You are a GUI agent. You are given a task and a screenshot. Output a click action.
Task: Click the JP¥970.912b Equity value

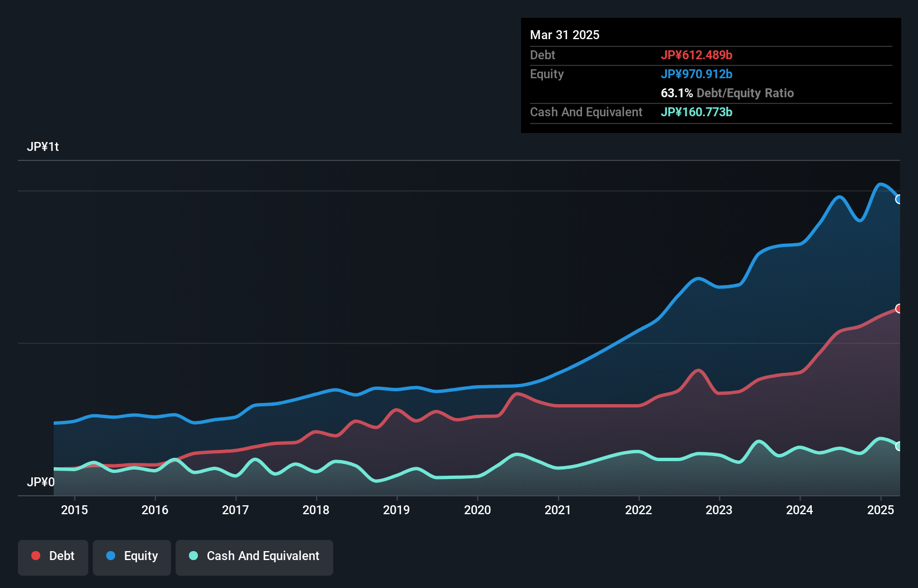point(697,74)
